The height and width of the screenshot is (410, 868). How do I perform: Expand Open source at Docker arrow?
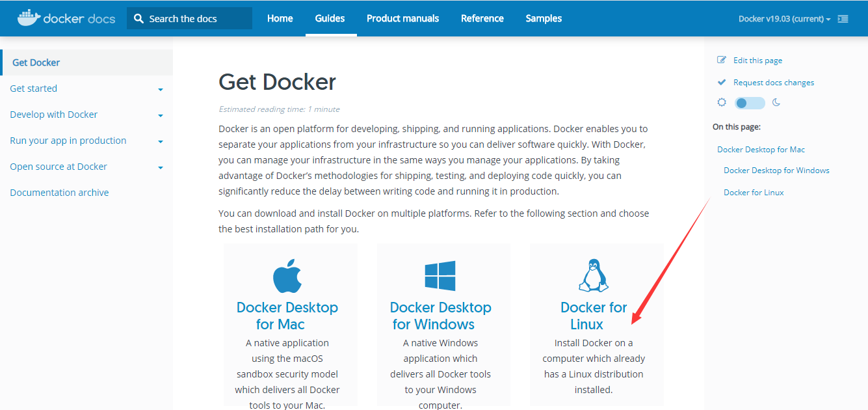point(161,168)
